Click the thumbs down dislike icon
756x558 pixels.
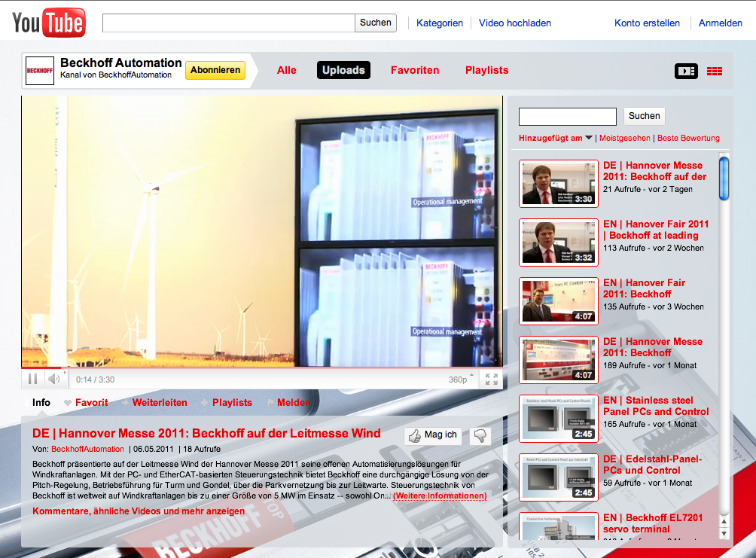480,435
